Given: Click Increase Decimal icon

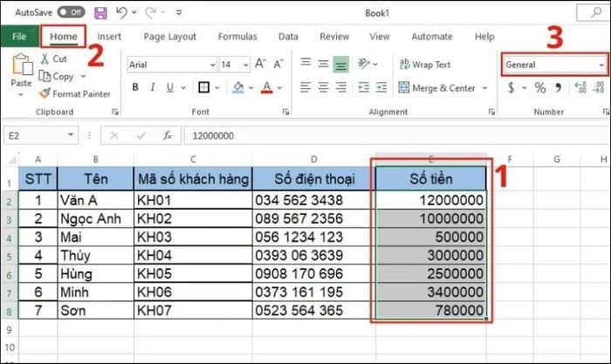Looking at the screenshot, I should (x=580, y=87).
